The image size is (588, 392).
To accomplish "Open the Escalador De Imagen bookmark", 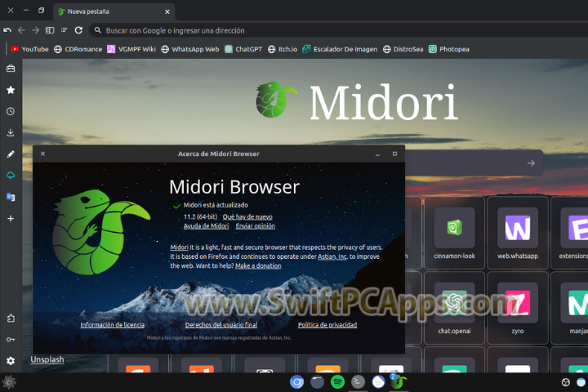I will [340, 49].
